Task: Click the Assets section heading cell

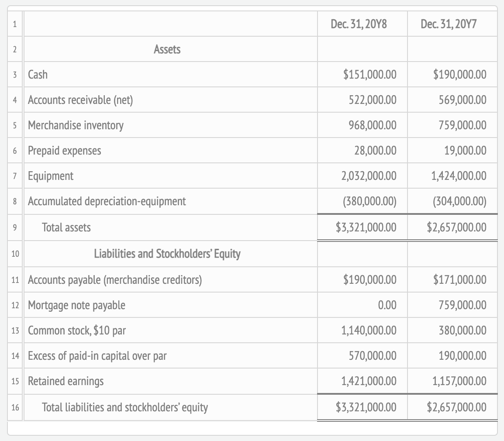Action: tap(170, 49)
